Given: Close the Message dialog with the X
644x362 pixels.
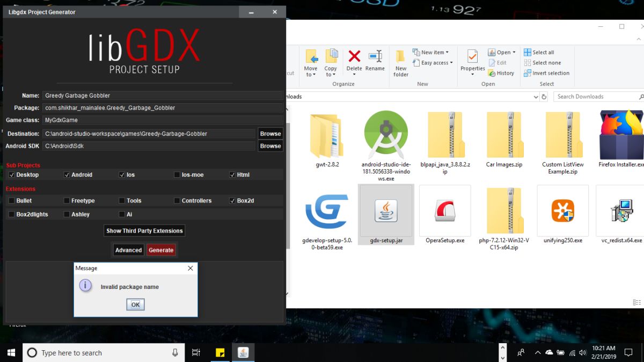Looking at the screenshot, I should click(190, 268).
